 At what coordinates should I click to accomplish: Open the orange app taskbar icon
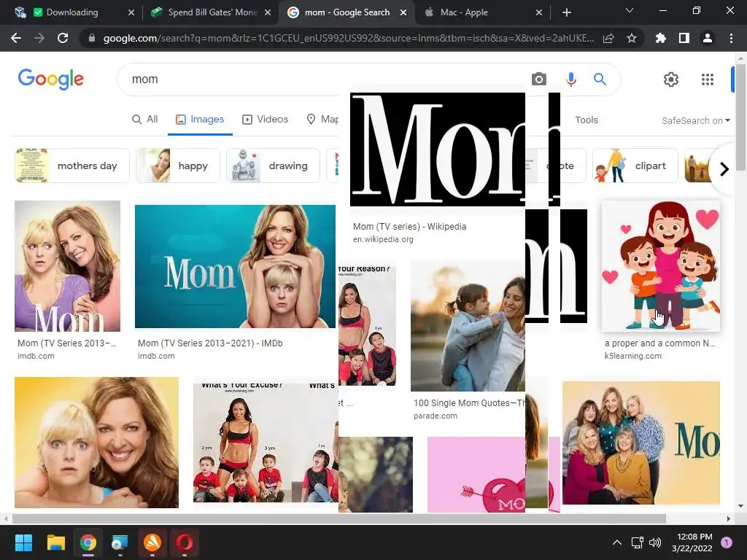pos(152,542)
